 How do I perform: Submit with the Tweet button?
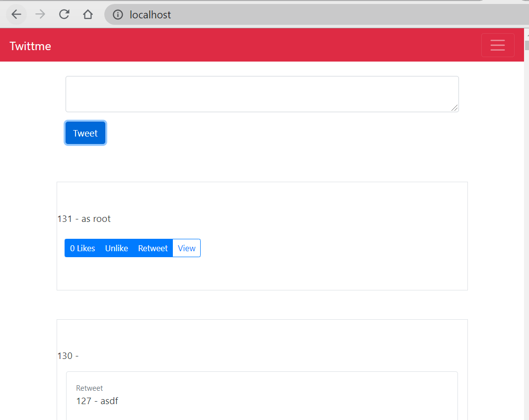[85, 133]
